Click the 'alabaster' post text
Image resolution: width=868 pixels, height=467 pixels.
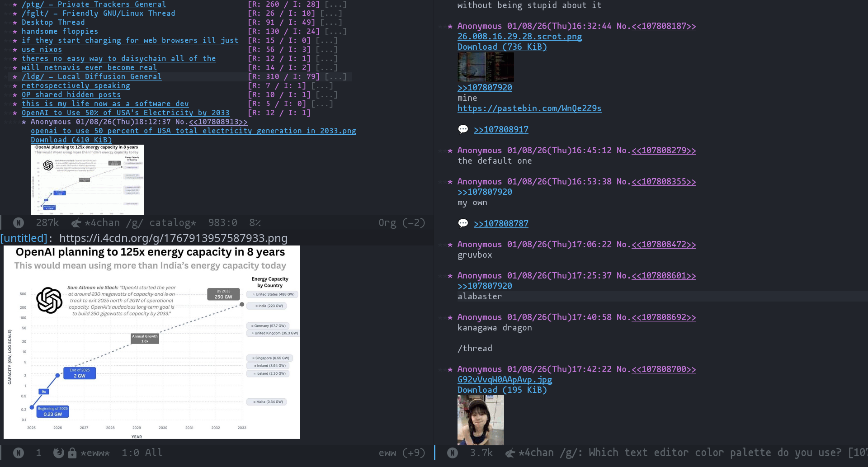tap(480, 297)
